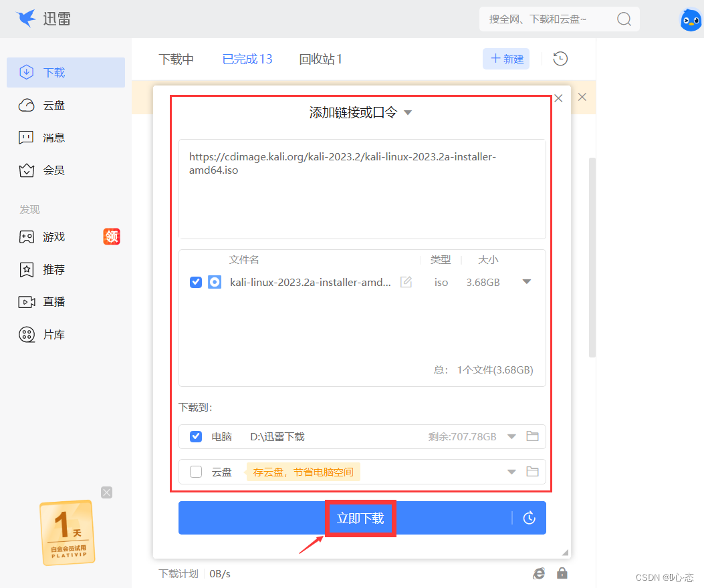704x588 pixels.
Task: Click the 新建 new task button
Action: [x=506, y=59]
